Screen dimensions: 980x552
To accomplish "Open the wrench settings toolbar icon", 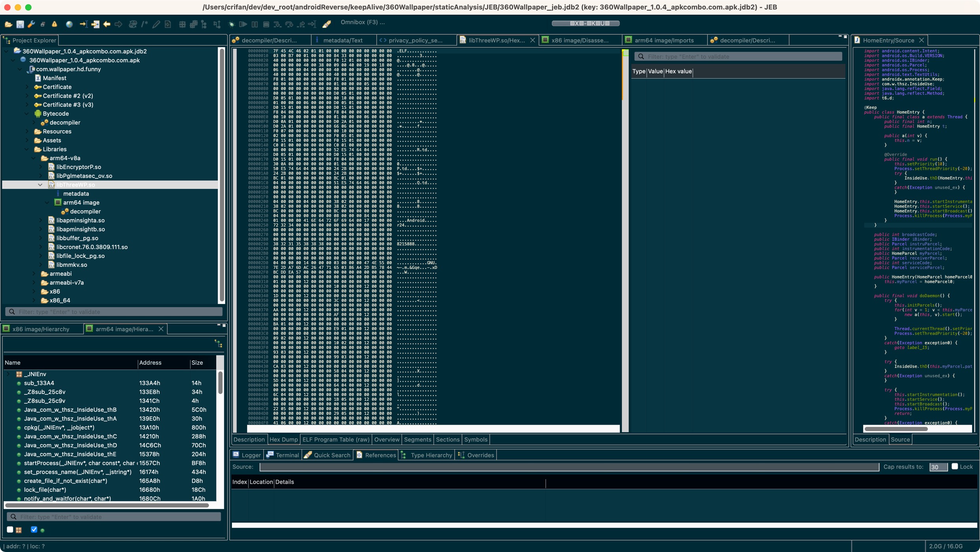I will [31, 24].
